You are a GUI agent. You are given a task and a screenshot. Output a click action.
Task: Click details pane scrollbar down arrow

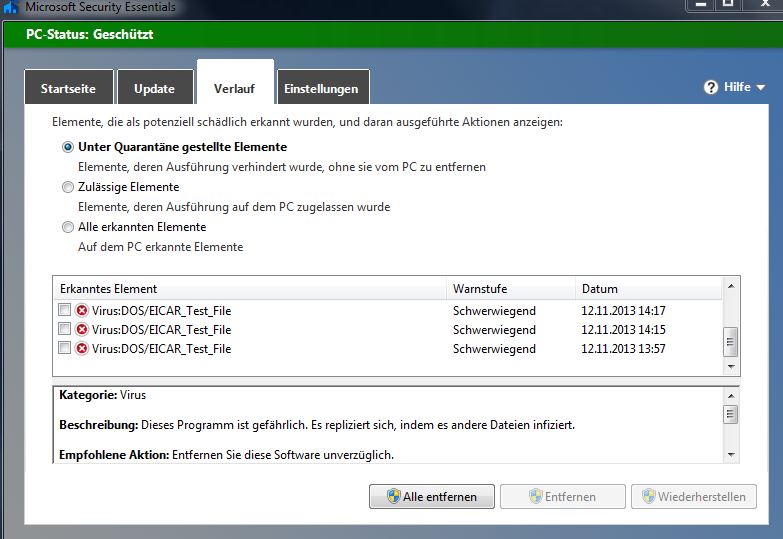coord(731,455)
